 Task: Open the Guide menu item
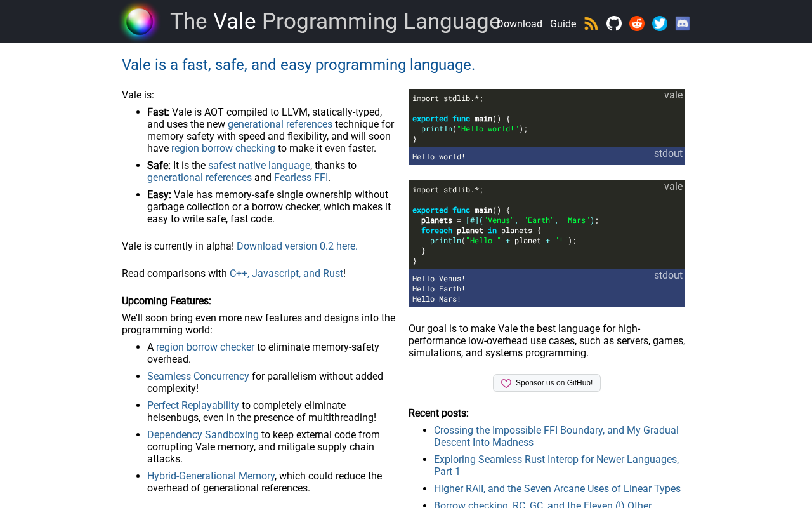pyautogui.click(x=563, y=24)
